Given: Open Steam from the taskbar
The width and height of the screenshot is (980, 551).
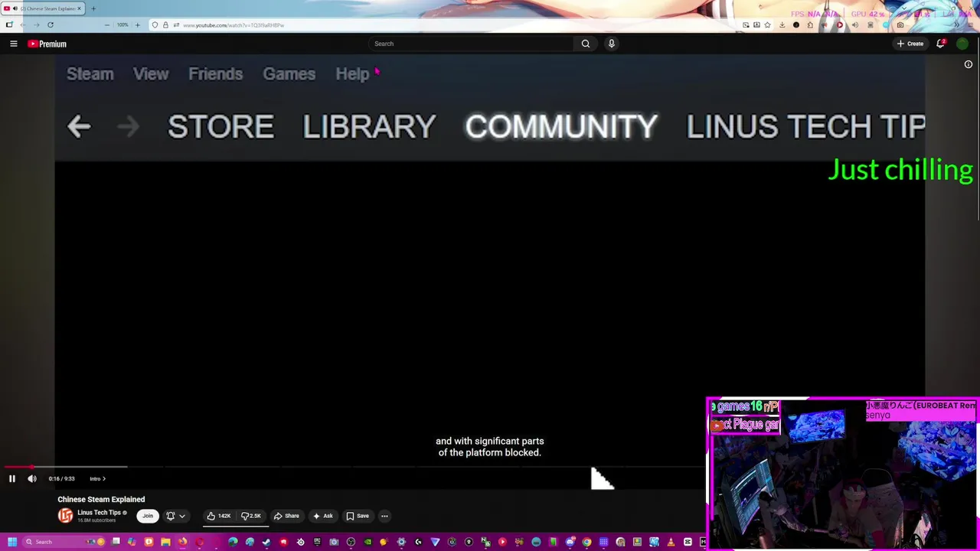Looking at the screenshot, I should pyautogui.click(x=266, y=542).
